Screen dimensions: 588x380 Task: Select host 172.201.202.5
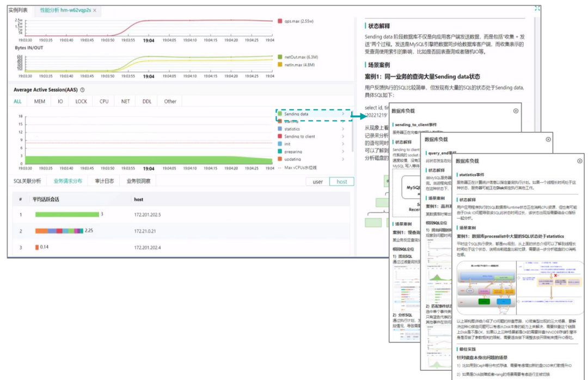(148, 215)
